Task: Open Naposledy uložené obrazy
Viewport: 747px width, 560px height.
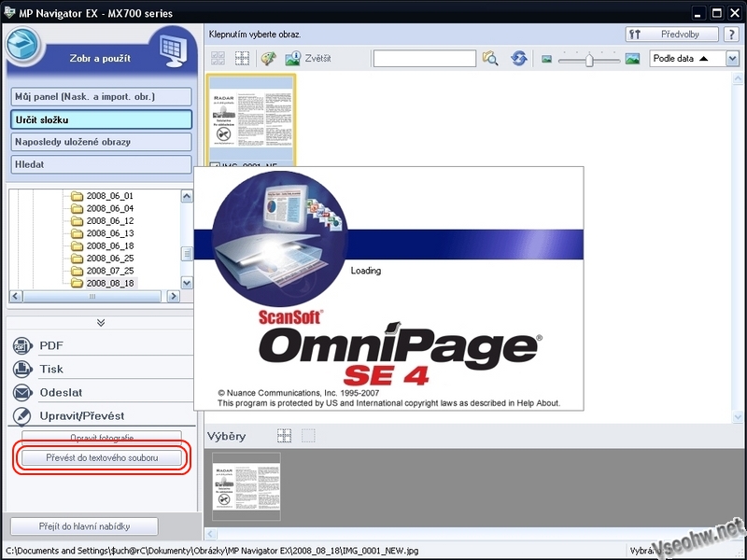Action: [101, 142]
